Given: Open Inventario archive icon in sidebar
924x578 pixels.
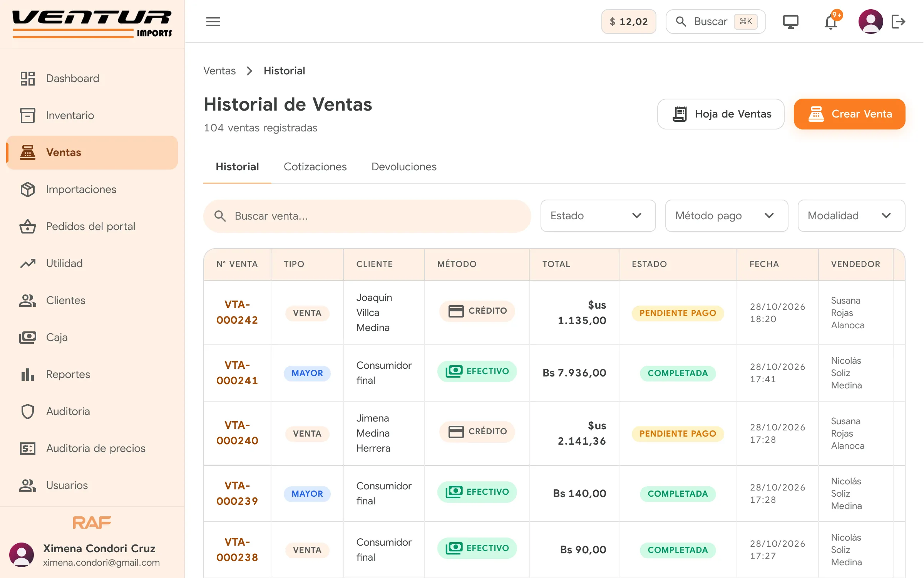Looking at the screenshot, I should [28, 116].
